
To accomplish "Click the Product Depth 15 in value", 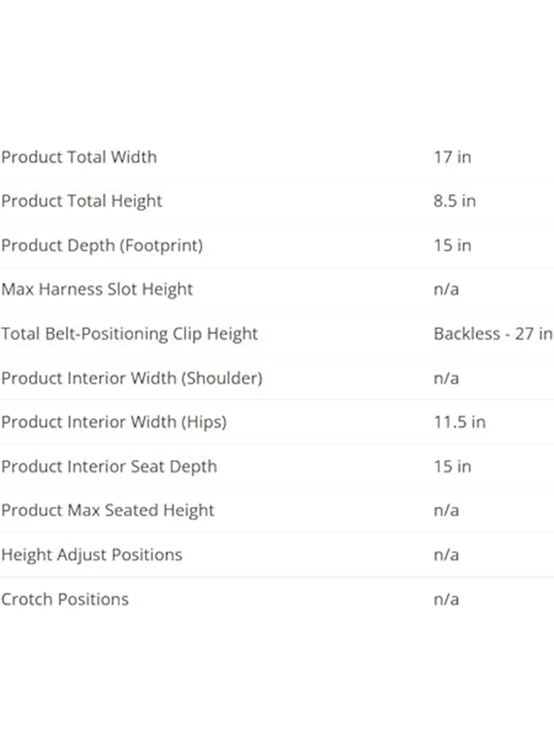I will click(452, 245).
